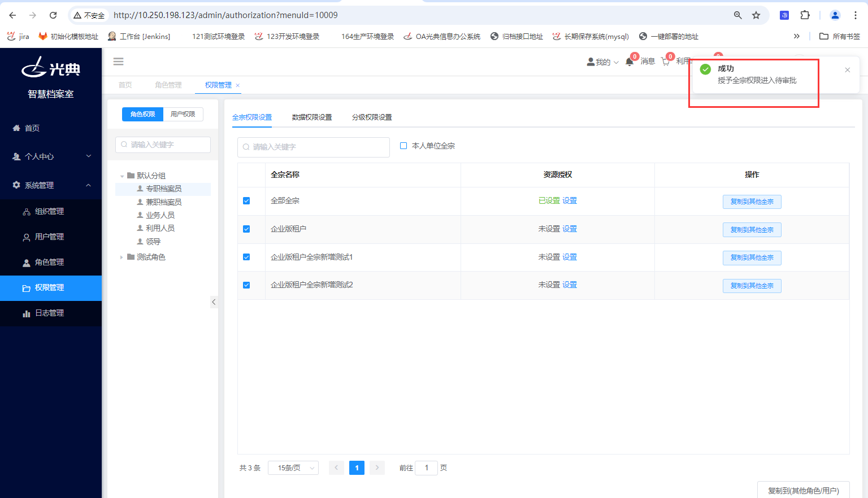This screenshot has width=868, height=498.
Task: Open the 一键部署的地址 bookmark
Action: tap(669, 36)
